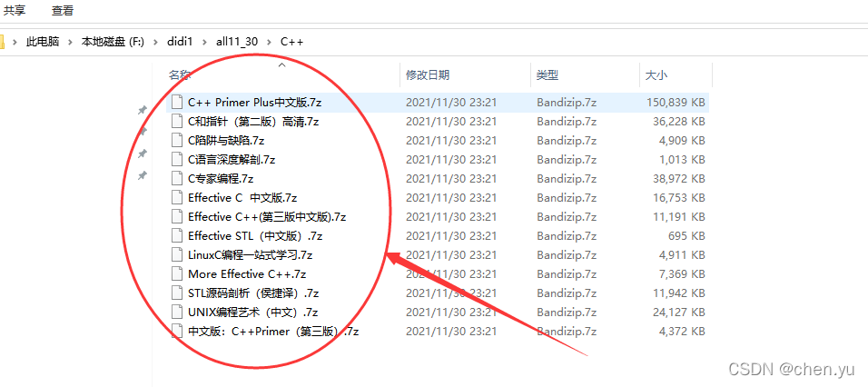Select file C陷阱与缺陷.7z
868x387 pixels.
tap(226, 140)
